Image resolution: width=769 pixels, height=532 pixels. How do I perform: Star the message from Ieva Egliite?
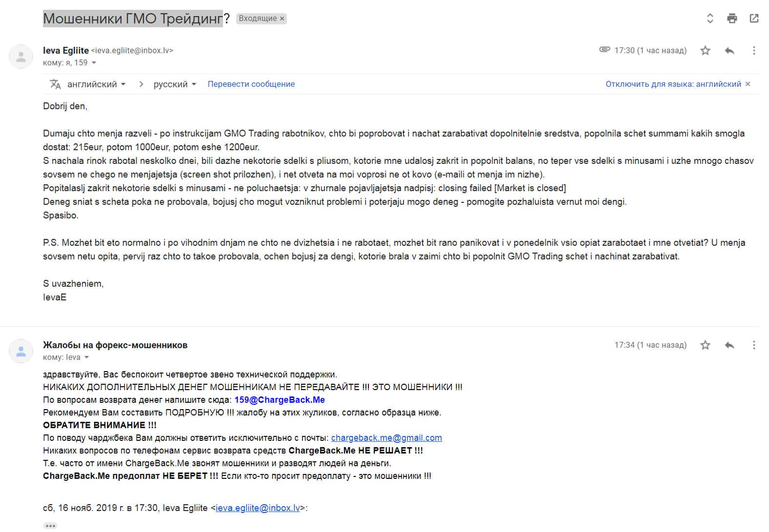click(705, 50)
